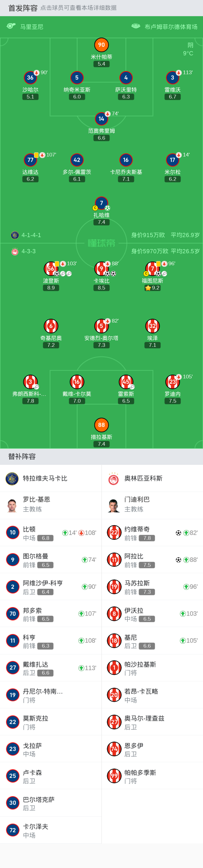203x868 pixels.
Task: Open 特拉维夫马卡比 team crest in substitutes
Action: (12, 478)
